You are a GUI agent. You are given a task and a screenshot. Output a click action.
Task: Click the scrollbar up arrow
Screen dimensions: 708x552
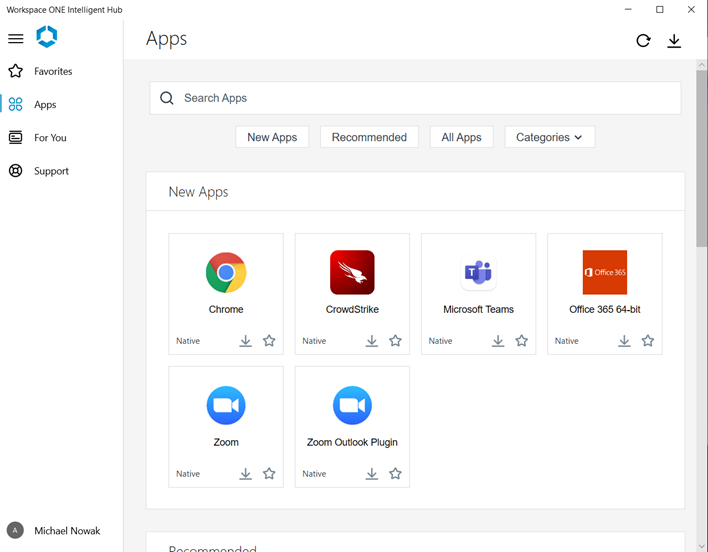701,65
